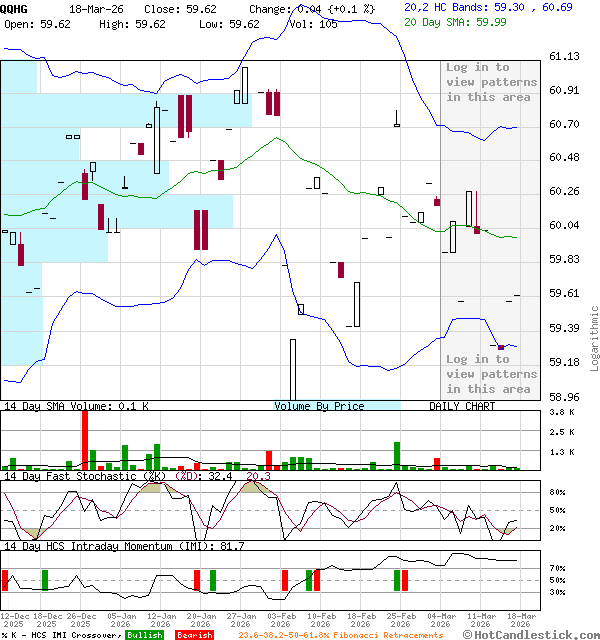Click the upper 'Log in to view patterns' notice

point(491,82)
